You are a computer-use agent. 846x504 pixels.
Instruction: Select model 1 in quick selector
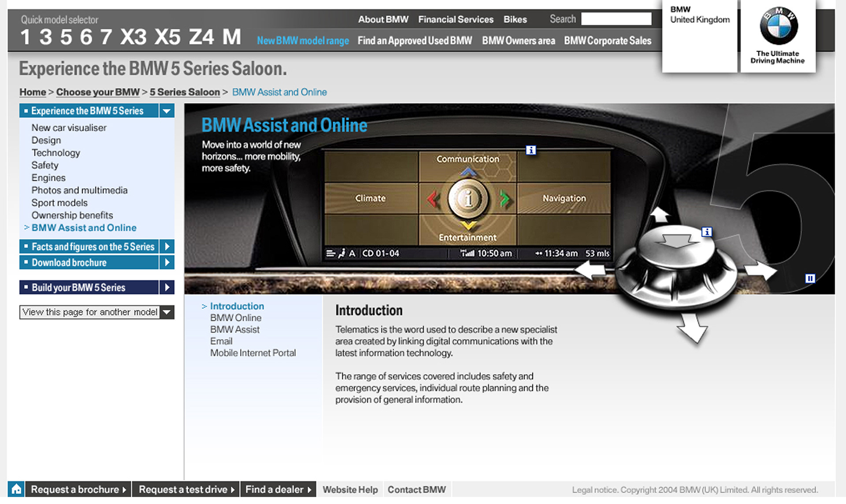coord(26,37)
